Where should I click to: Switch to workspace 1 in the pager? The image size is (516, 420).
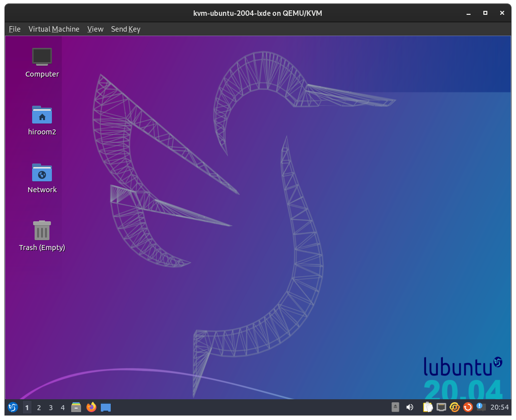tap(27, 408)
